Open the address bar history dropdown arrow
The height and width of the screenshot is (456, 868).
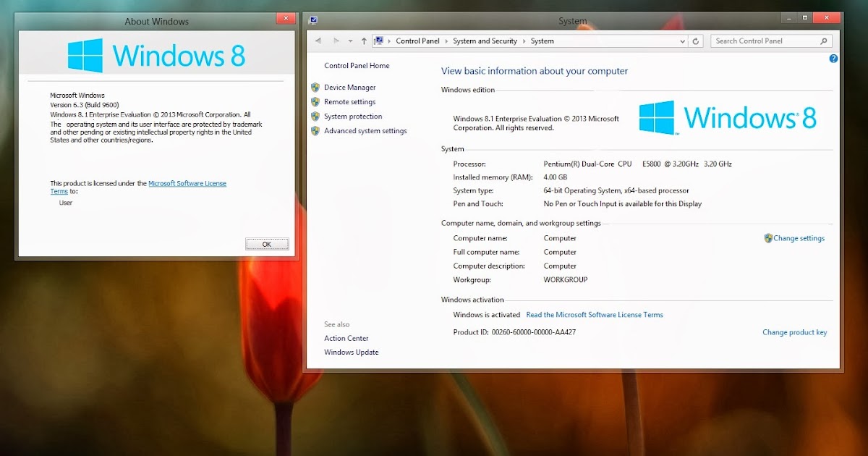click(681, 41)
